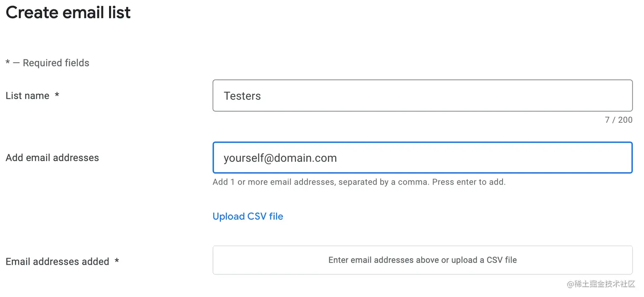Click the 'Create email list' heading
Image resolution: width=644 pixels, height=297 pixels.
click(68, 12)
